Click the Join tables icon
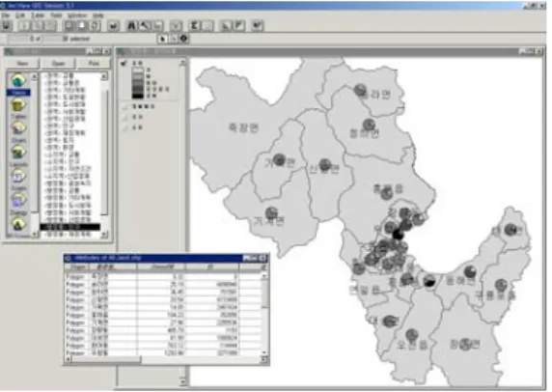 (176, 25)
